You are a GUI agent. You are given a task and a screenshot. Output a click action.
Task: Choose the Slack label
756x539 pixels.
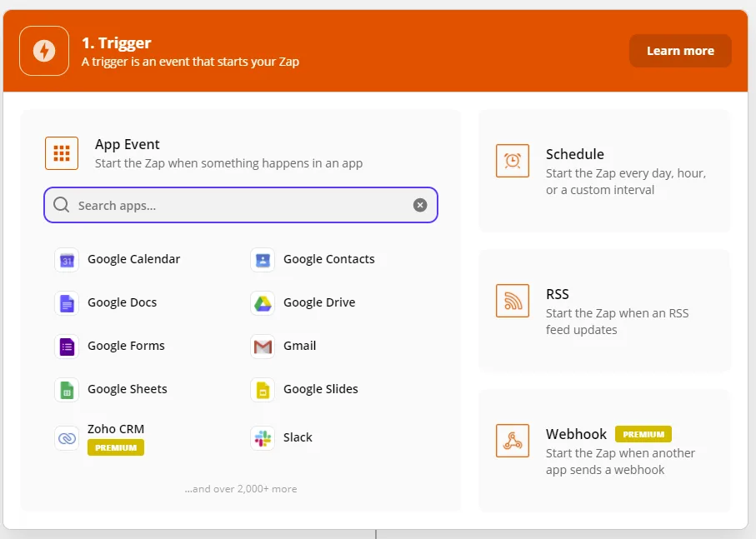click(x=298, y=437)
